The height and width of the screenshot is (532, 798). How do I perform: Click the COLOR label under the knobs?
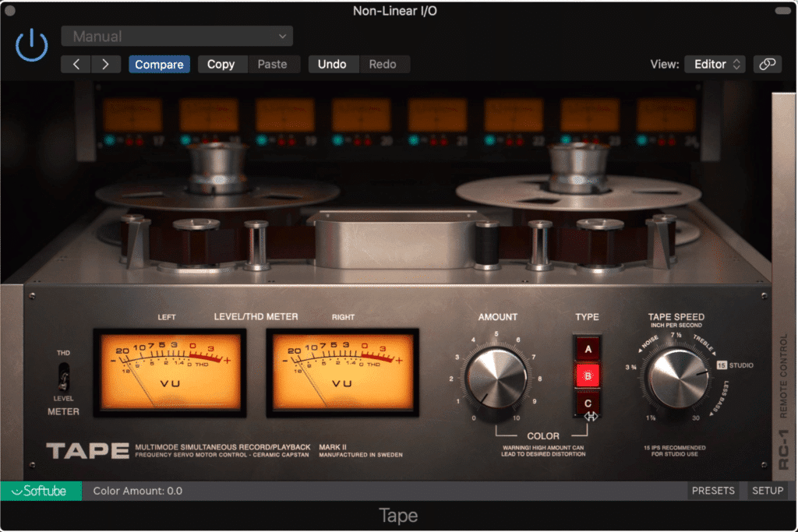pos(543,436)
